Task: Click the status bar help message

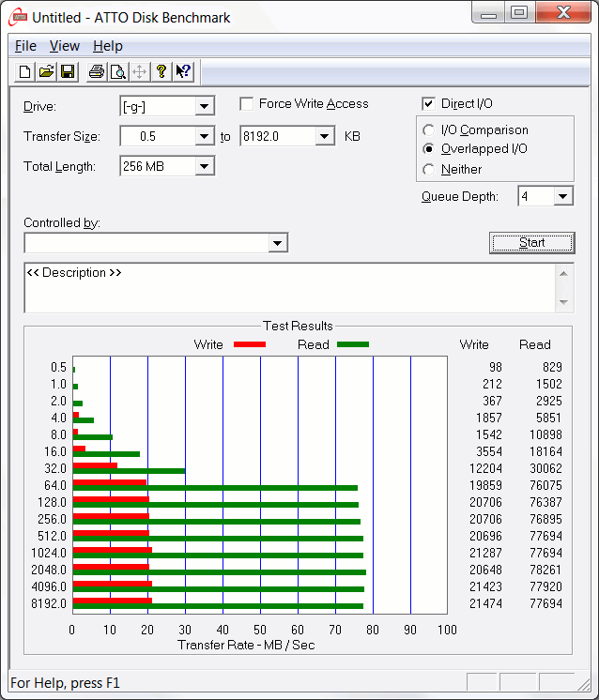Action: pos(65,683)
